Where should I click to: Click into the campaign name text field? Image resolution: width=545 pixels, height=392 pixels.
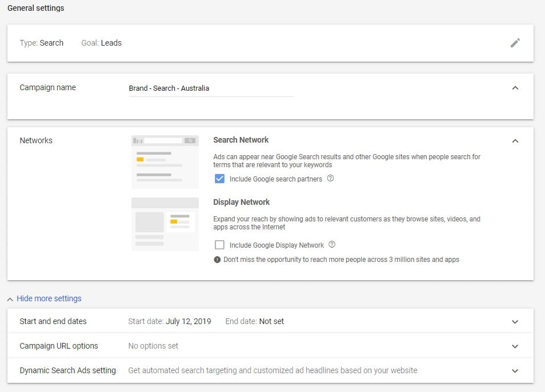pos(211,88)
